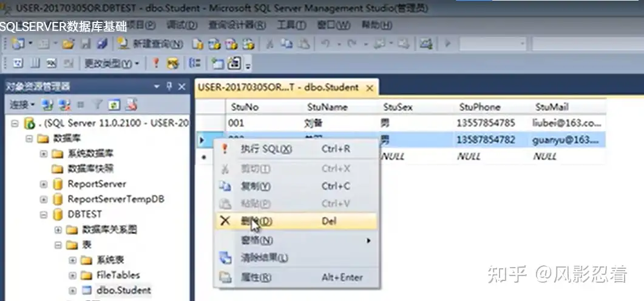644x301 pixels.
Task: Click the Show Results Pane icon
Action: point(68,63)
